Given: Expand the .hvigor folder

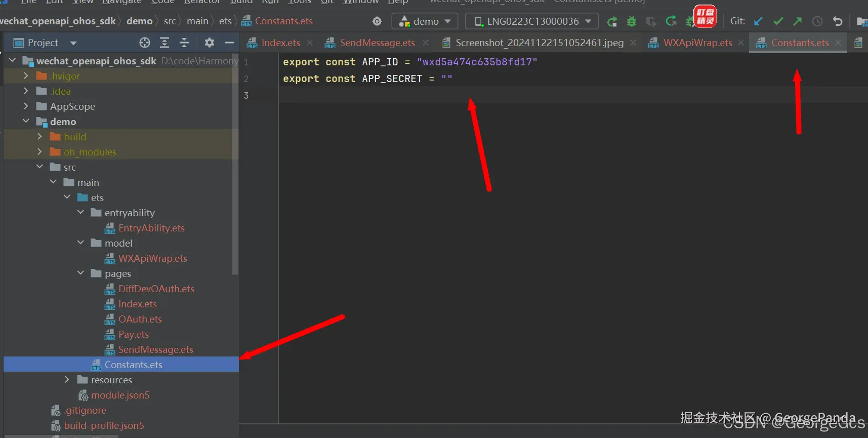Looking at the screenshot, I should pos(26,76).
